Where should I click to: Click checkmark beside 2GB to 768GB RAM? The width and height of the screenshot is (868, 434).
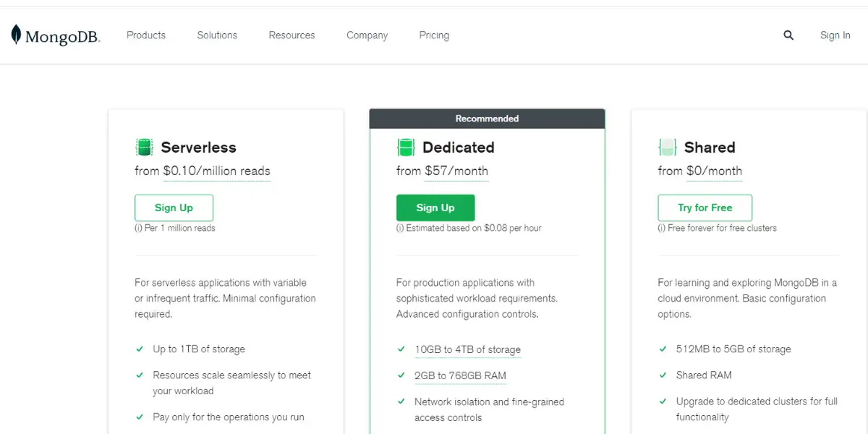401,375
